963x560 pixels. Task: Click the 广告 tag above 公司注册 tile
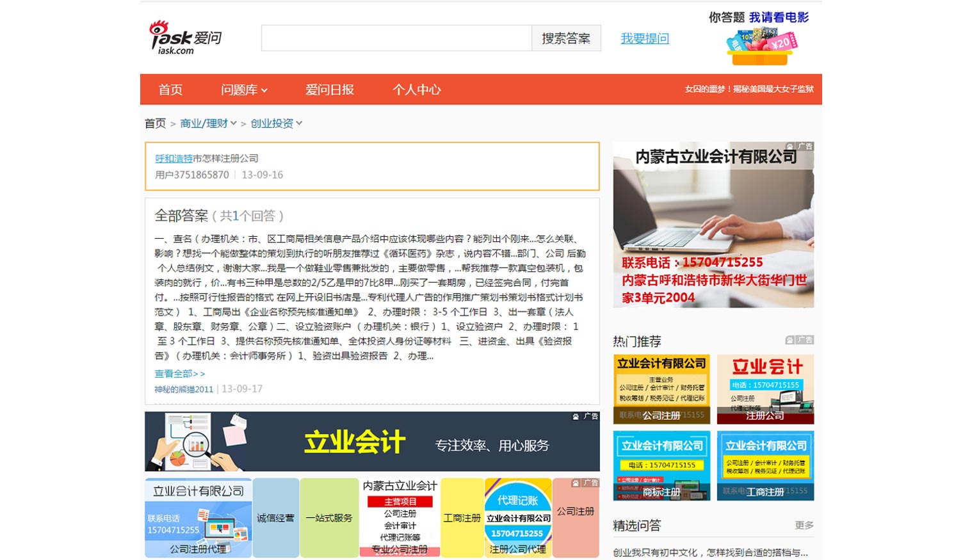pos(585,483)
